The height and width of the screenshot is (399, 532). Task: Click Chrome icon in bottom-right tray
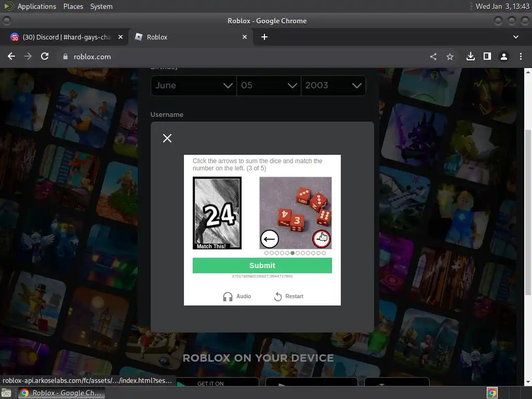(492, 393)
